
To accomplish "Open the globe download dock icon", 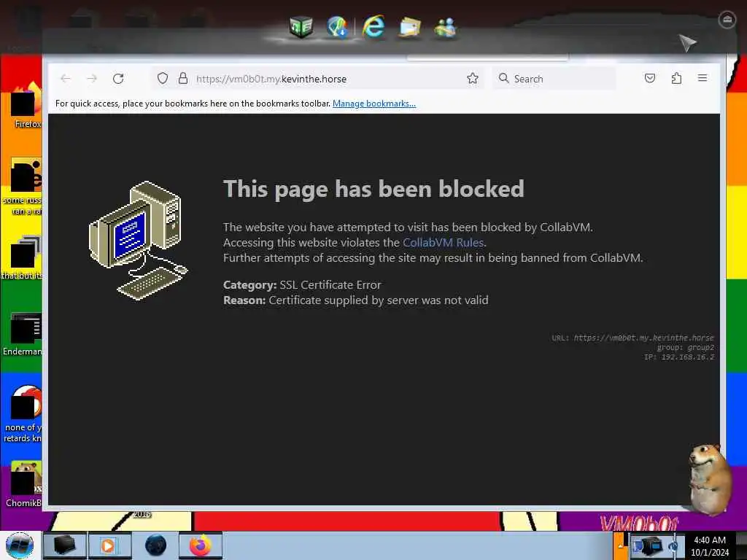I will tap(337, 27).
